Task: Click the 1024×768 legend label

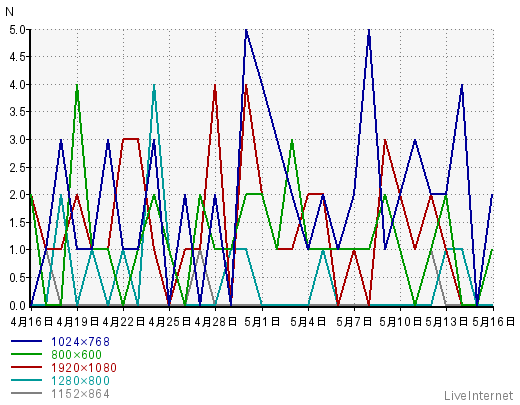Action: [x=80, y=342]
